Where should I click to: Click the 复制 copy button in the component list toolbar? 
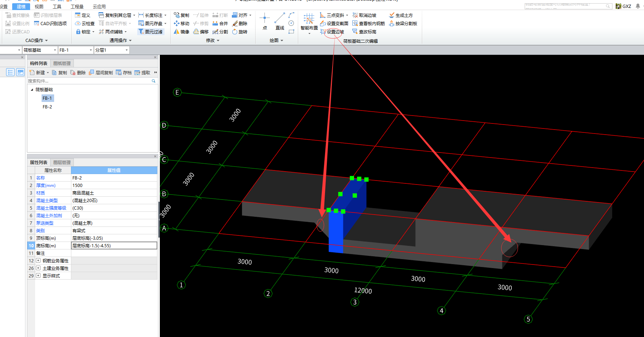pyautogui.click(x=59, y=72)
